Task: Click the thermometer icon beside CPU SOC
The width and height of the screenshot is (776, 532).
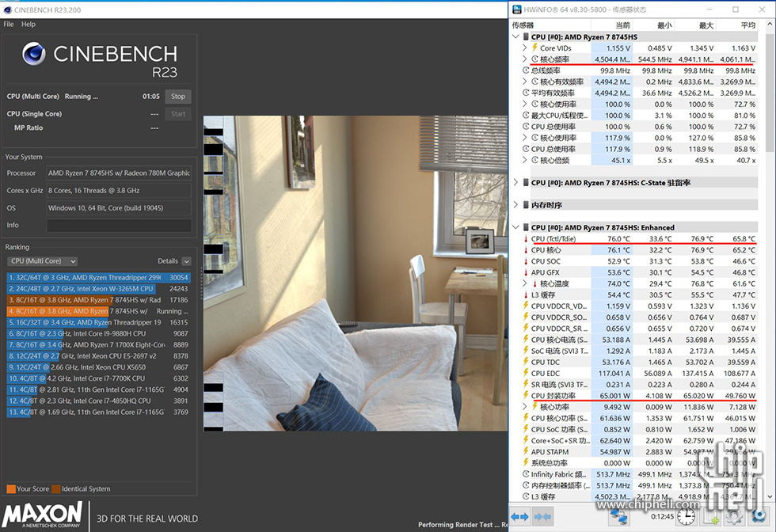Action: coord(526,261)
